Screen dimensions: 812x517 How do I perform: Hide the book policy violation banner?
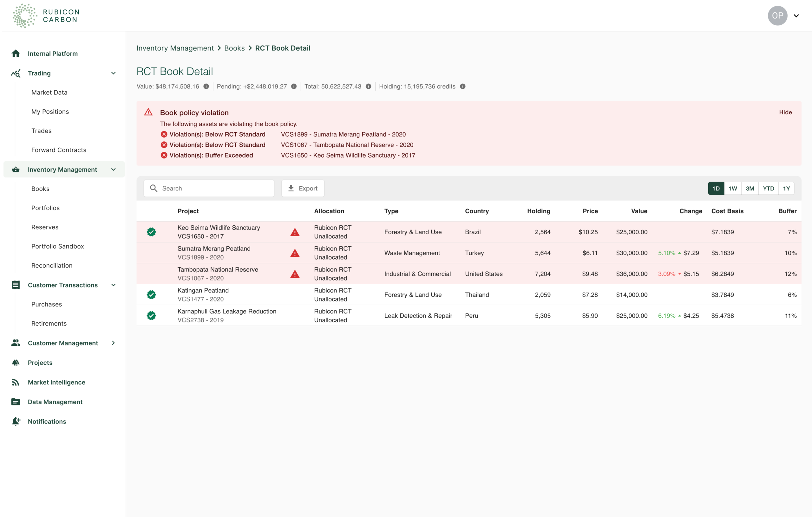785,113
